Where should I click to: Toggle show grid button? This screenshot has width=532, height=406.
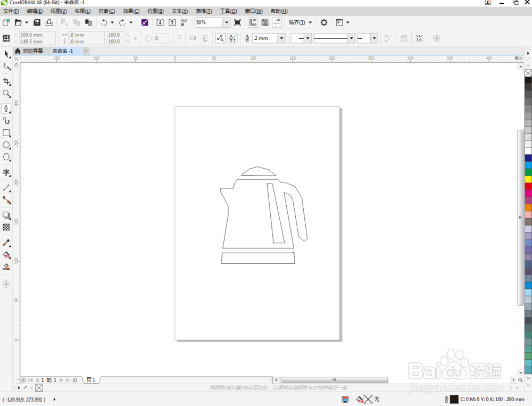point(265,22)
